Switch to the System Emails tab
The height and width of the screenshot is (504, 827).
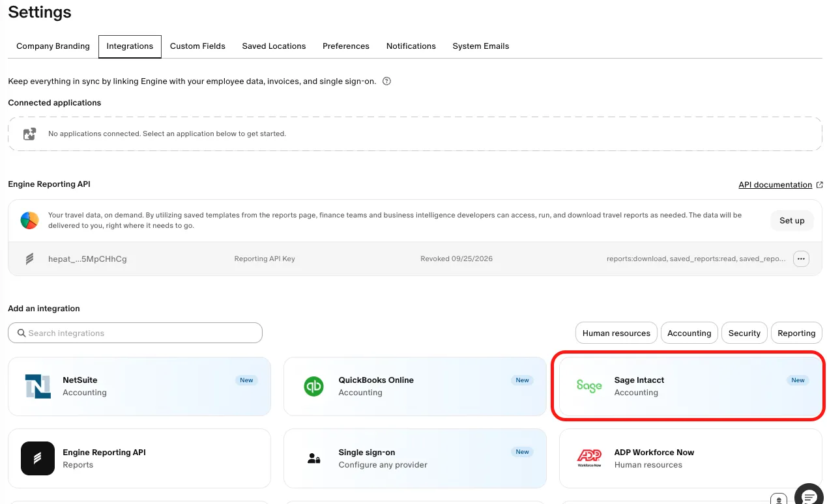[481, 46]
